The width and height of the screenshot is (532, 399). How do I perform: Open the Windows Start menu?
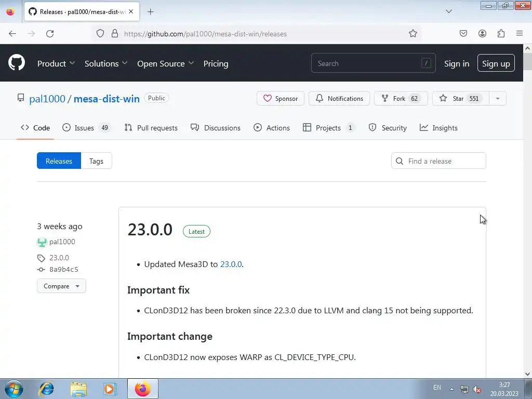(14, 389)
